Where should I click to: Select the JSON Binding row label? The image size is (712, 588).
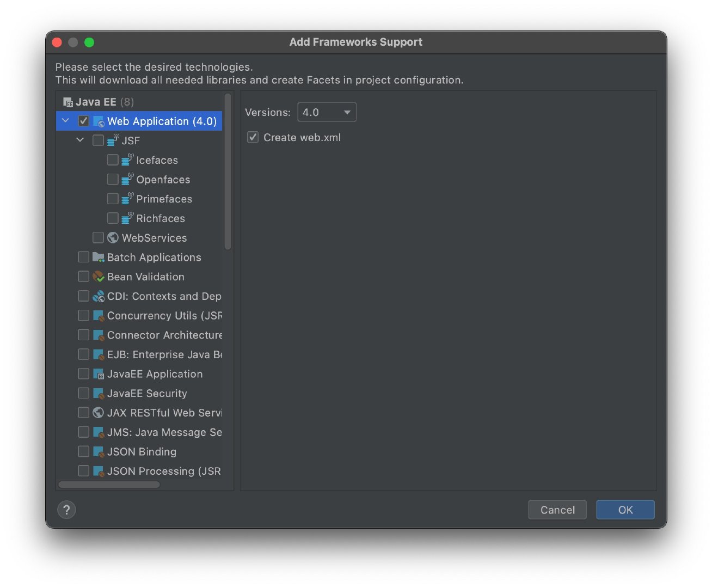(142, 452)
